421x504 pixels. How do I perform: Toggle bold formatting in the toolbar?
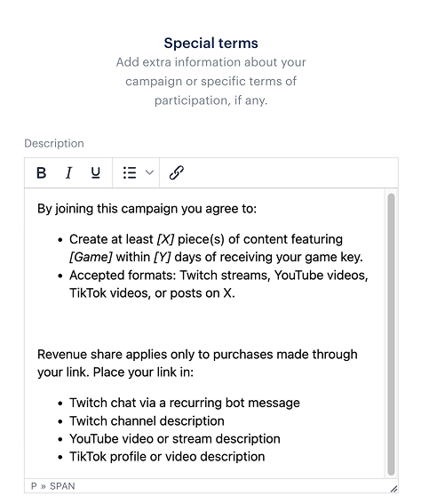coord(41,173)
